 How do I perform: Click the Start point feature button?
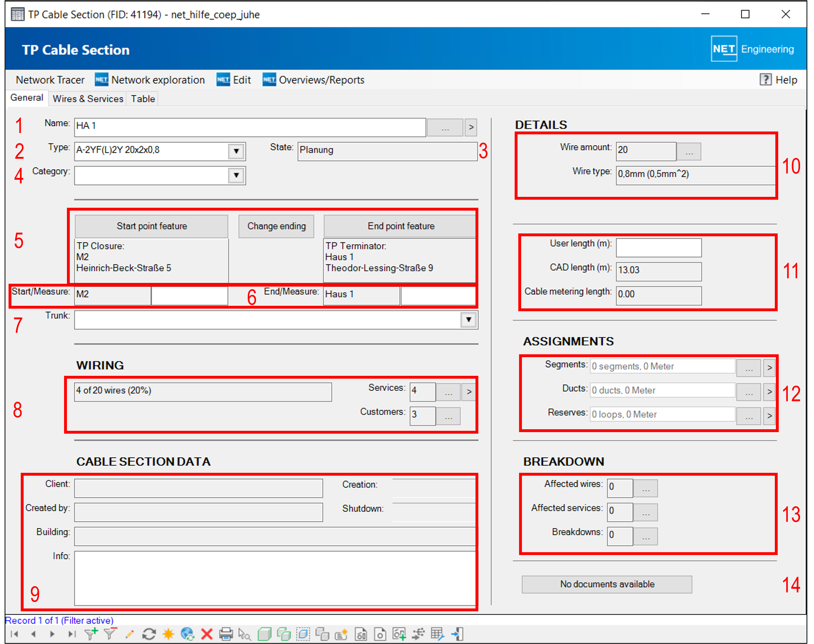[x=151, y=226]
